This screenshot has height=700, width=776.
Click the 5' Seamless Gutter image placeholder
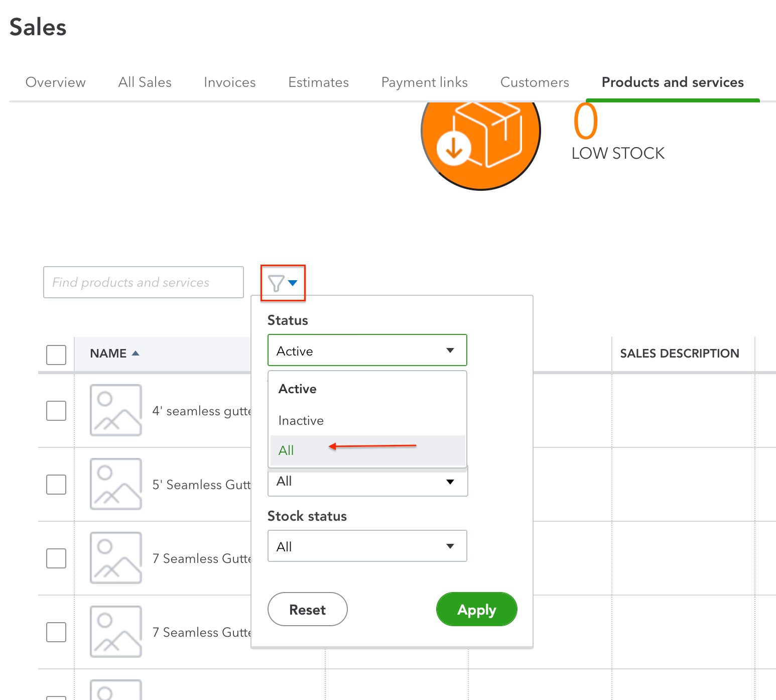[116, 484]
